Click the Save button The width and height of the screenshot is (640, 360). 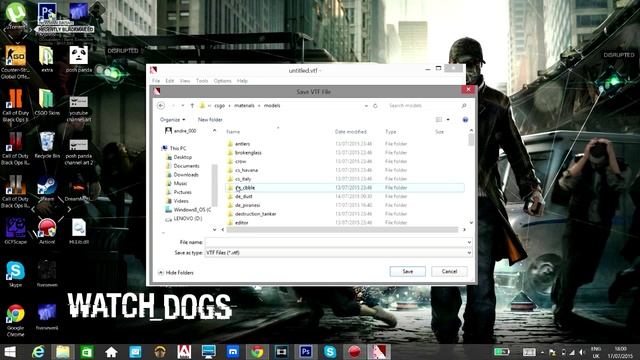[x=407, y=271]
